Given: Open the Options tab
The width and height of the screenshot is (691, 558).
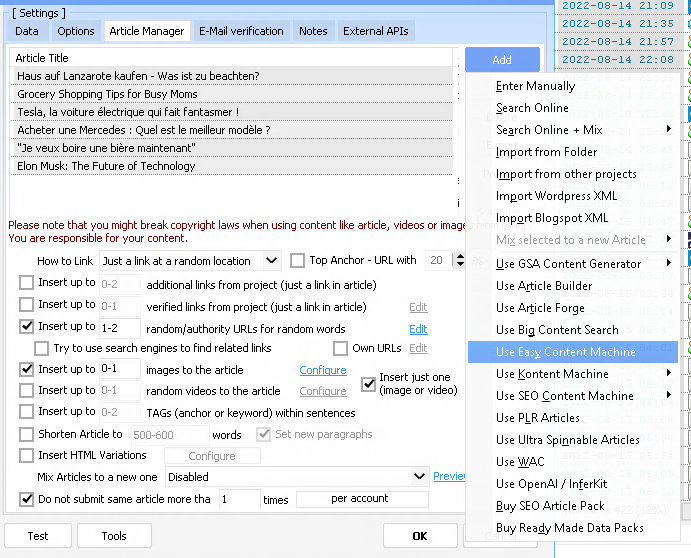Looking at the screenshot, I should (x=75, y=31).
